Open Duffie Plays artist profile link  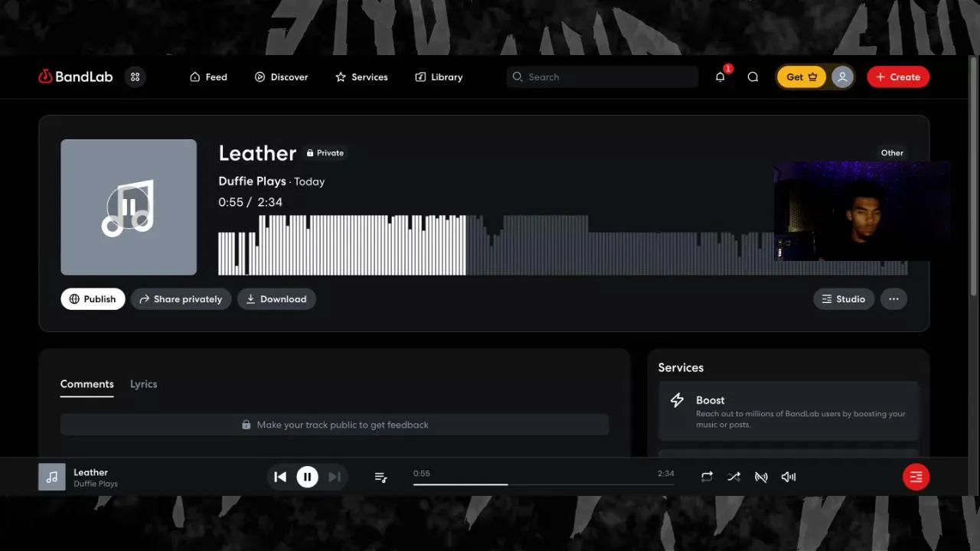pos(252,181)
